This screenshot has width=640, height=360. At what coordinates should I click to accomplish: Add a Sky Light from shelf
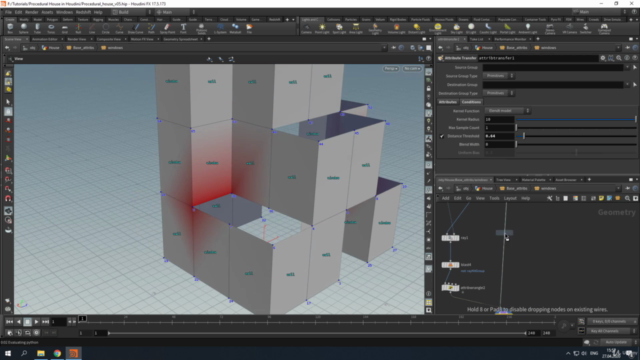[x=456, y=29]
